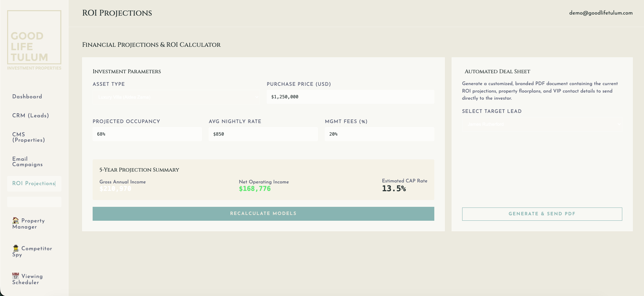
Task: Click the demo@goodlifetulum.com account email
Action: (601, 13)
